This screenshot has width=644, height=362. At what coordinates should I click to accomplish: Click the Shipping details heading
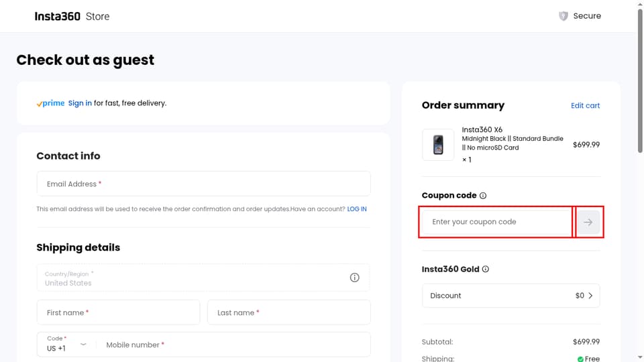(78, 247)
